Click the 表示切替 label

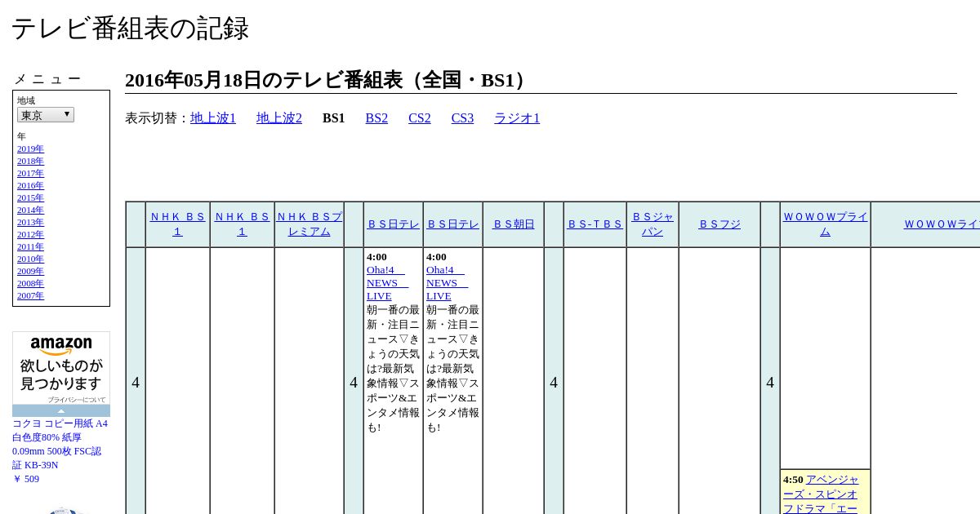pyautogui.click(x=158, y=118)
